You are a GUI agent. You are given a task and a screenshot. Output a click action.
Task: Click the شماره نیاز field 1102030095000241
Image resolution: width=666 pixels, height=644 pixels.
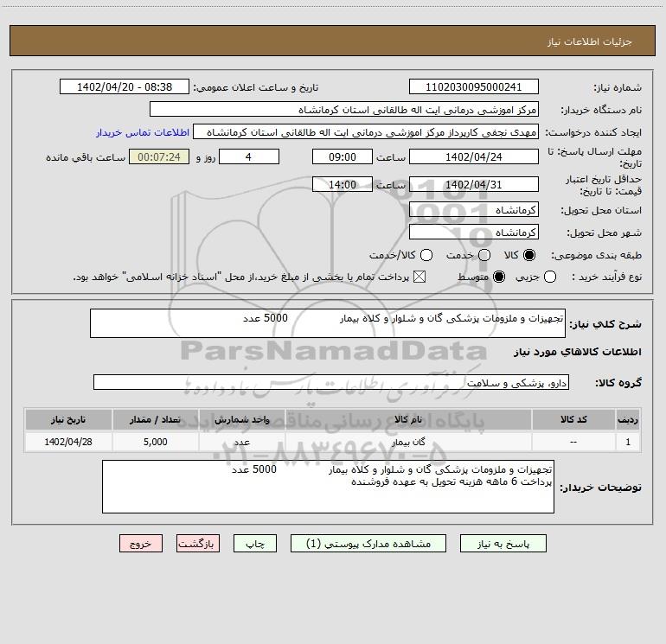(474, 86)
